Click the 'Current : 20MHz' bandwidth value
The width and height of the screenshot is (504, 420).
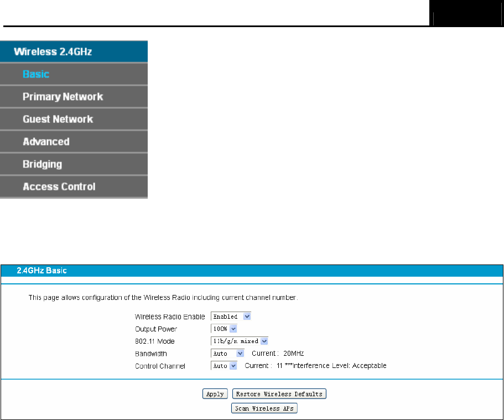(278, 354)
